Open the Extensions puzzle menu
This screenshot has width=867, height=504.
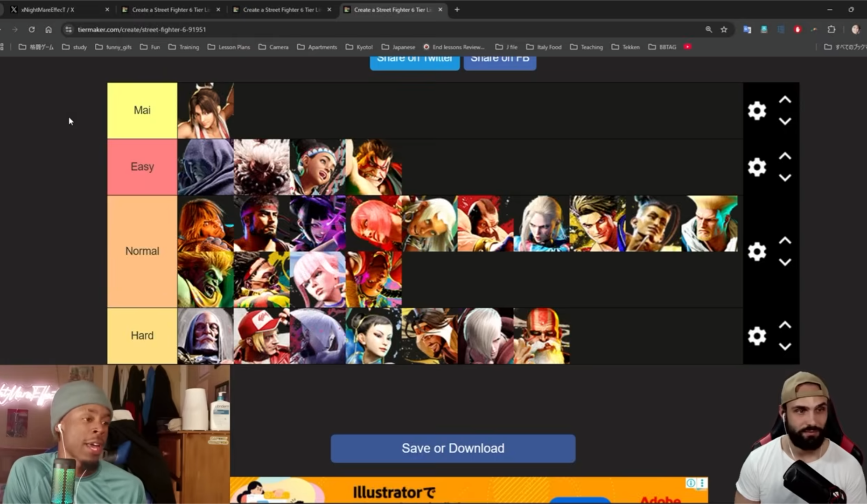831,29
